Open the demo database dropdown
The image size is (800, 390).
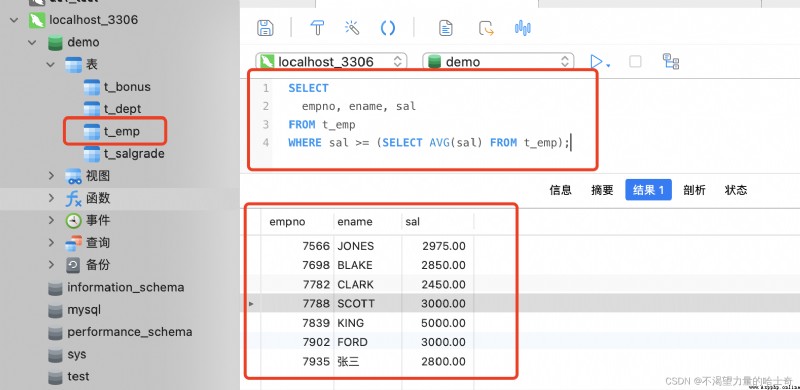[x=498, y=62]
